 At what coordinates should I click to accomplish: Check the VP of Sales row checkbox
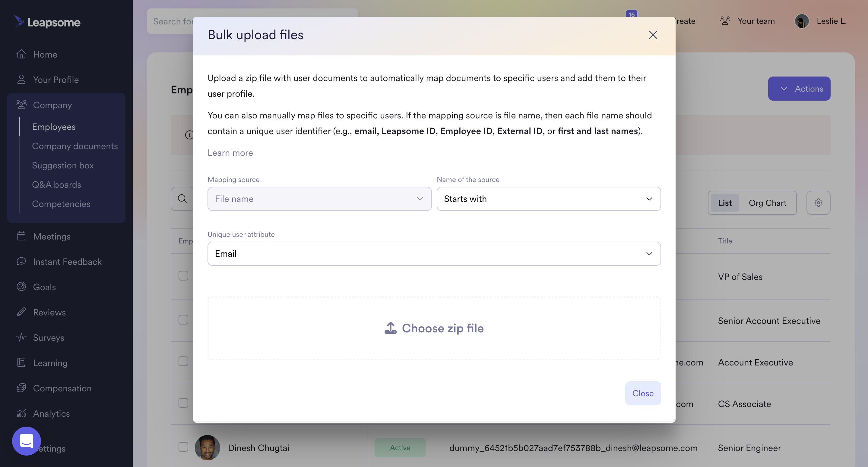click(x=183, y=276)
